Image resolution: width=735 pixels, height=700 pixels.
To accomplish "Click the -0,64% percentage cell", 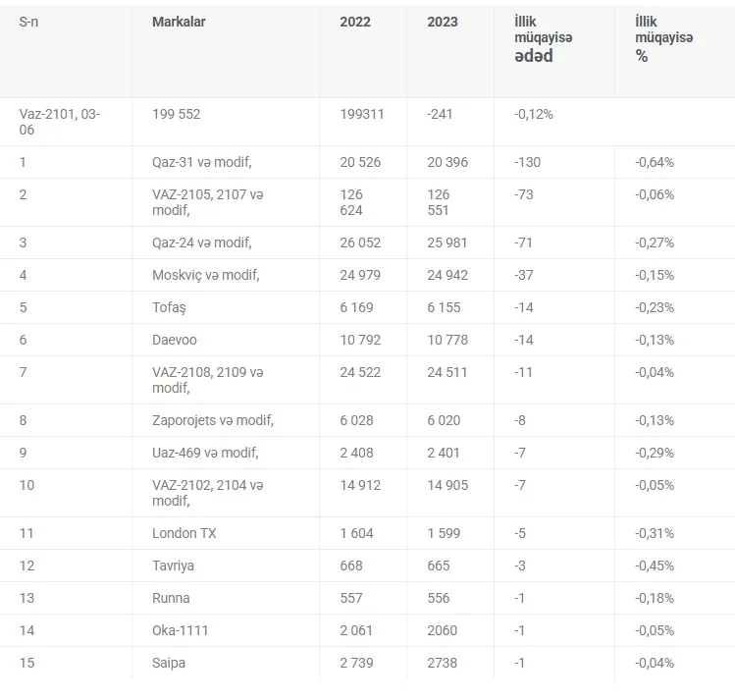I will [x=655, y=162].
